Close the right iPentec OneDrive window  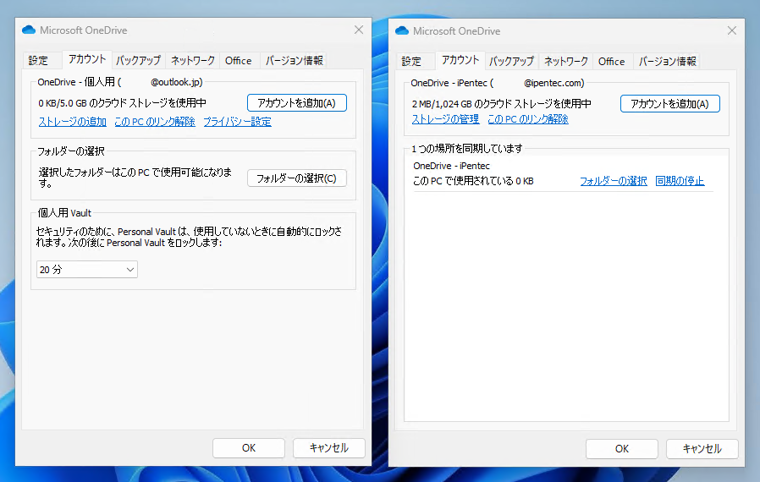[732, 31]
